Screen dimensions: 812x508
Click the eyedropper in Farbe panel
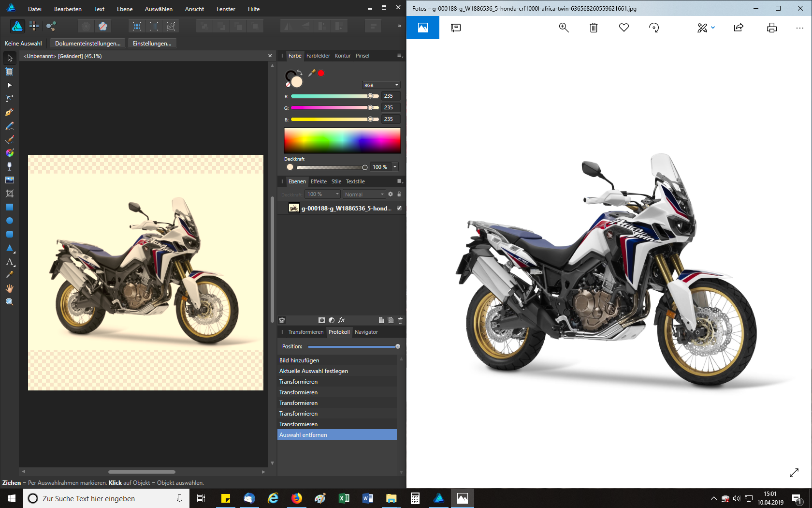(x=312, y=73)
